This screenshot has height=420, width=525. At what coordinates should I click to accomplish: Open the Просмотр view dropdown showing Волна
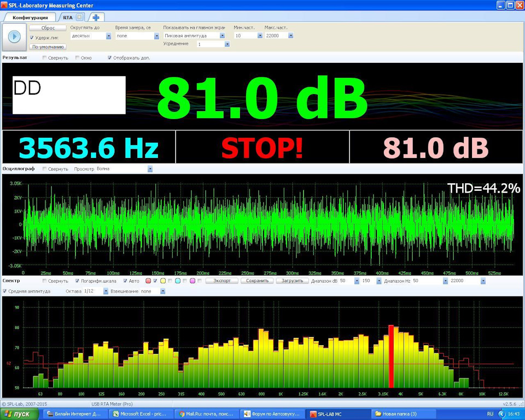[150, 169]
